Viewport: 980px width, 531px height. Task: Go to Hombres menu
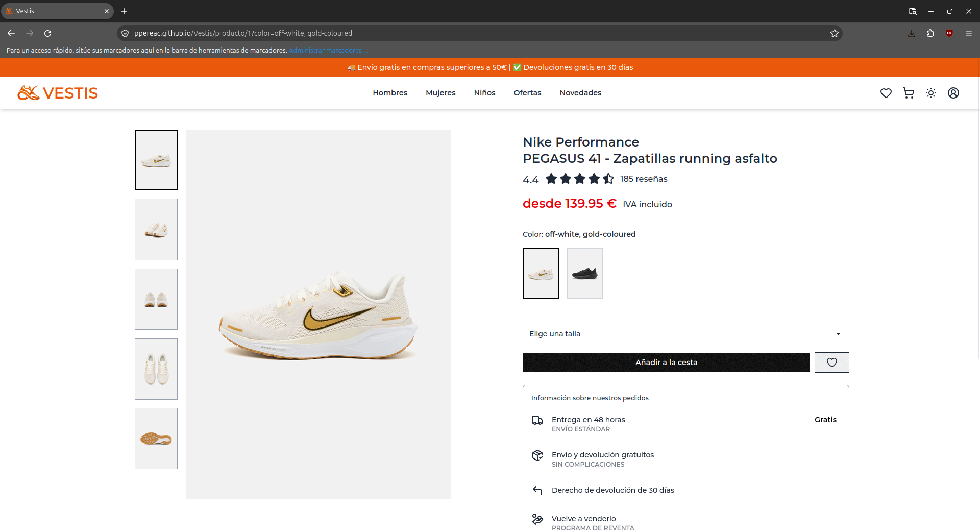[x=390, y=93]
